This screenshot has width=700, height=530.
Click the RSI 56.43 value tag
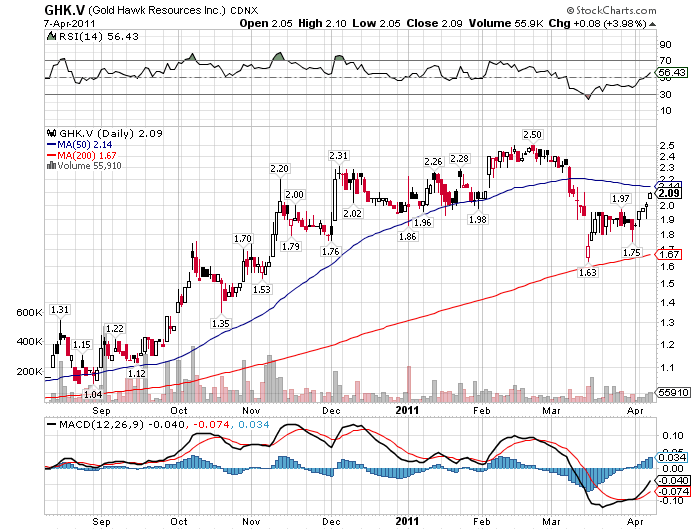[672, 72]
